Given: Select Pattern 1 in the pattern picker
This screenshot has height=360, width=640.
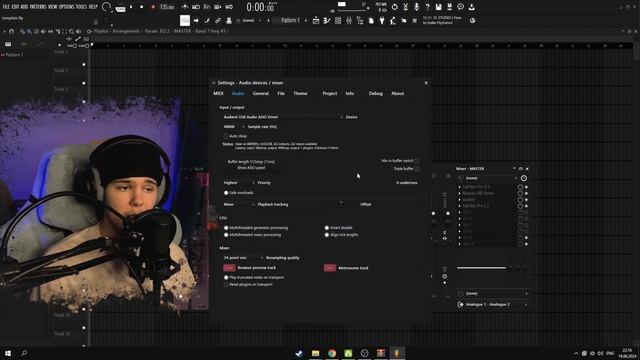Looking at the screenshot, I should click(14, 55).
